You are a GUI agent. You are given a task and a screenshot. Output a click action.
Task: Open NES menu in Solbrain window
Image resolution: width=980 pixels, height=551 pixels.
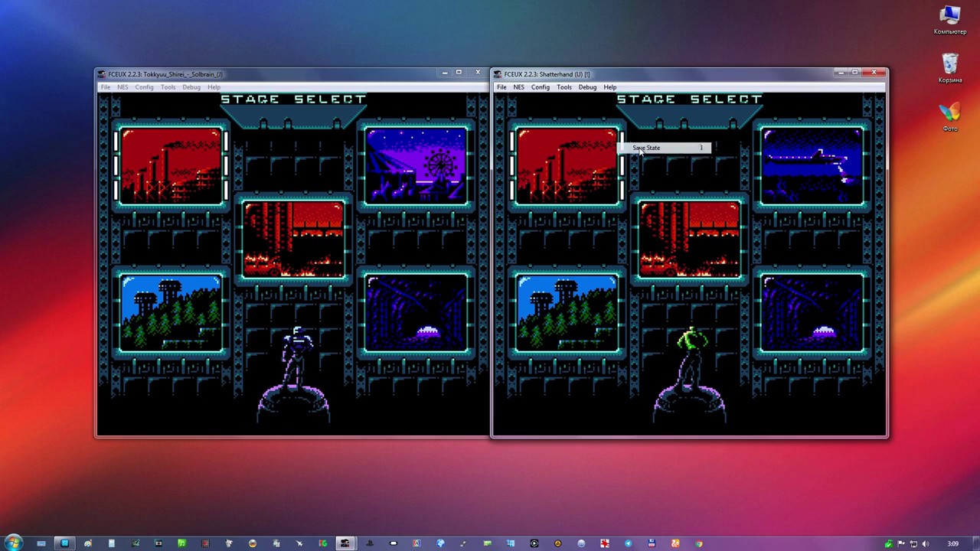(122, 87)
